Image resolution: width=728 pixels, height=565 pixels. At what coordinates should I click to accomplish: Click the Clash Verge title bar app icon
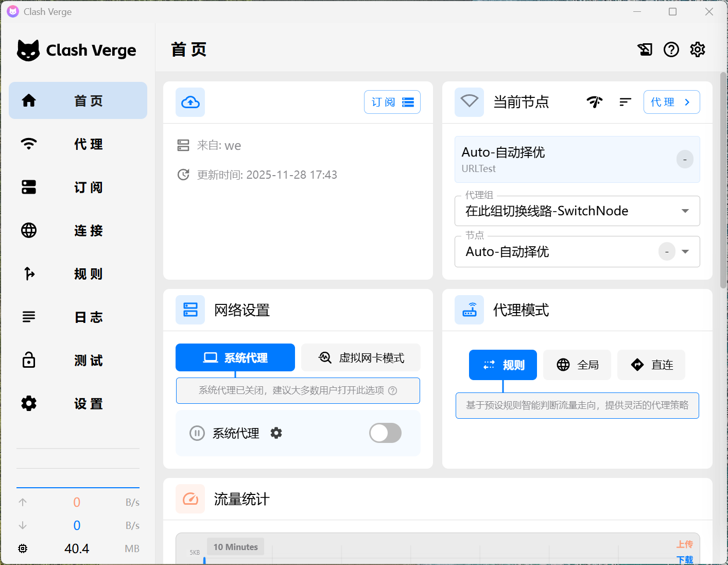13,11
